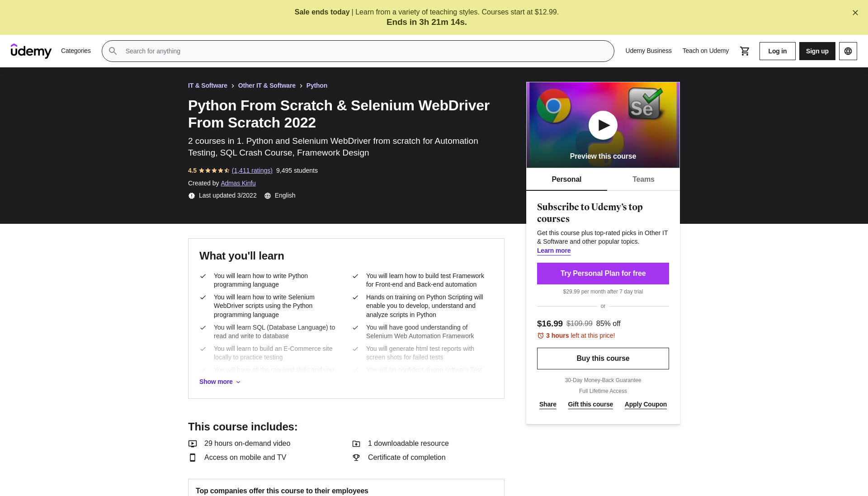Image resolution: width=868 pixels, height=496 pixels.
Task: Click the alarm clock icon by price
Action: tap(540, 335)
